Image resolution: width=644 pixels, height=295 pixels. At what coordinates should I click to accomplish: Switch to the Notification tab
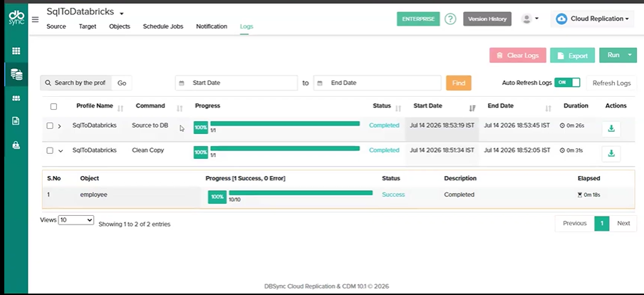[212, 26]
